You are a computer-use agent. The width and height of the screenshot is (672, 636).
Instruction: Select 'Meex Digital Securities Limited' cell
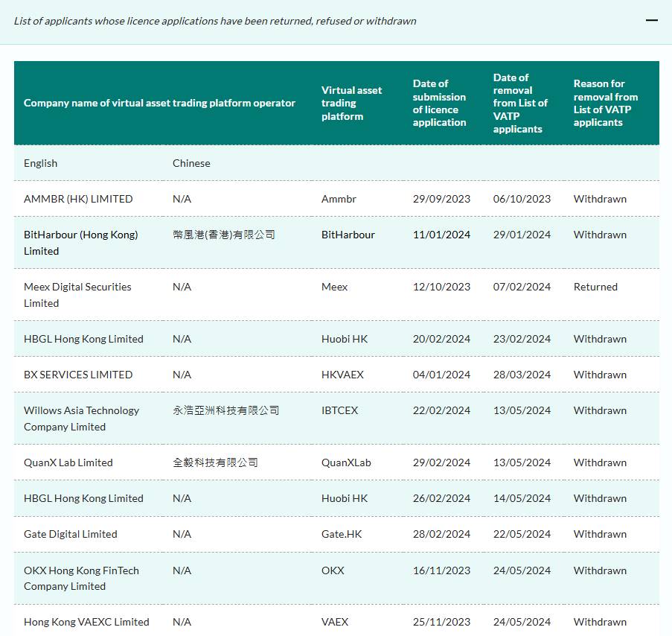(77, 295)
